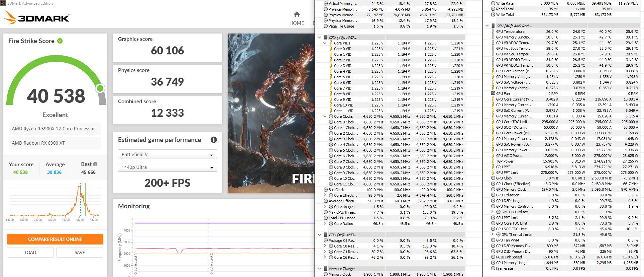Click the lightning icon of Core 11 VID
644x277 pixels.
331,111
